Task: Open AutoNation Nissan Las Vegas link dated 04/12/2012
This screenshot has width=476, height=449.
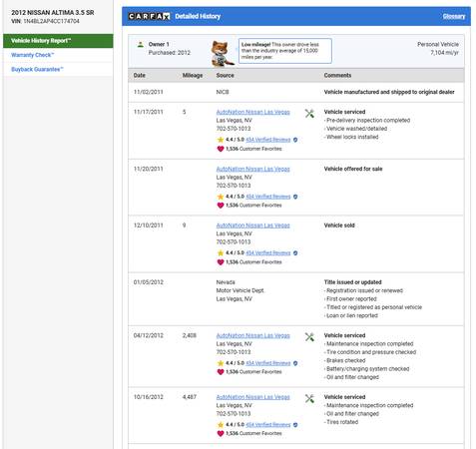Action: [x=252, y=335]
